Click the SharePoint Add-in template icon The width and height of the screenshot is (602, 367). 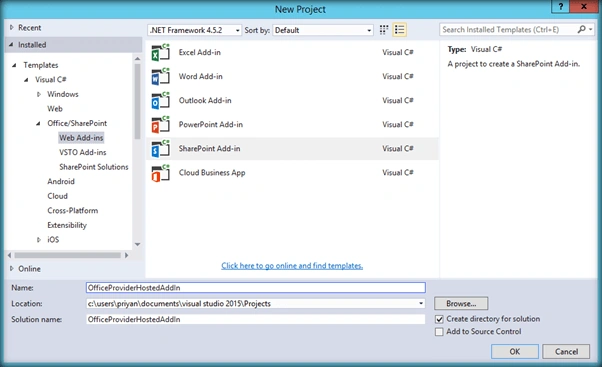pyautogui.click(x=160, y=149)
